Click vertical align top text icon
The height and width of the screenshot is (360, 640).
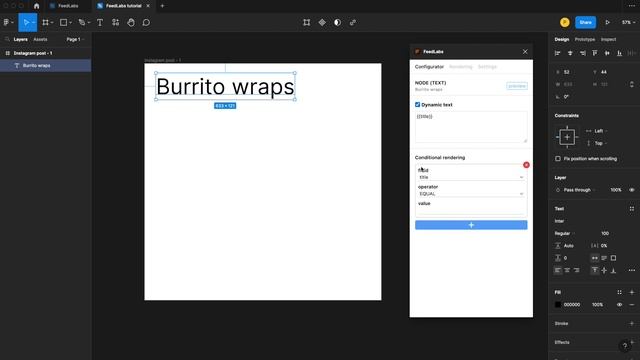point(595,270)
